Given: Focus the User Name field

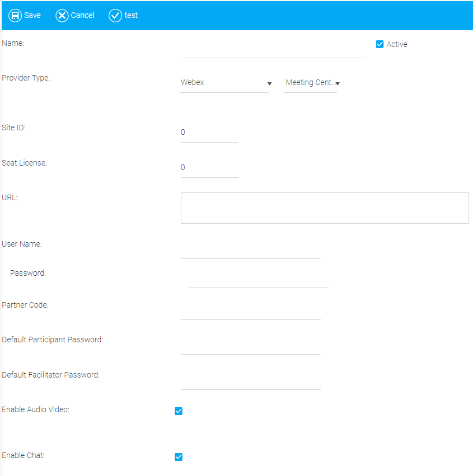Looking at the screenshot, I should (x=250, y=251).
